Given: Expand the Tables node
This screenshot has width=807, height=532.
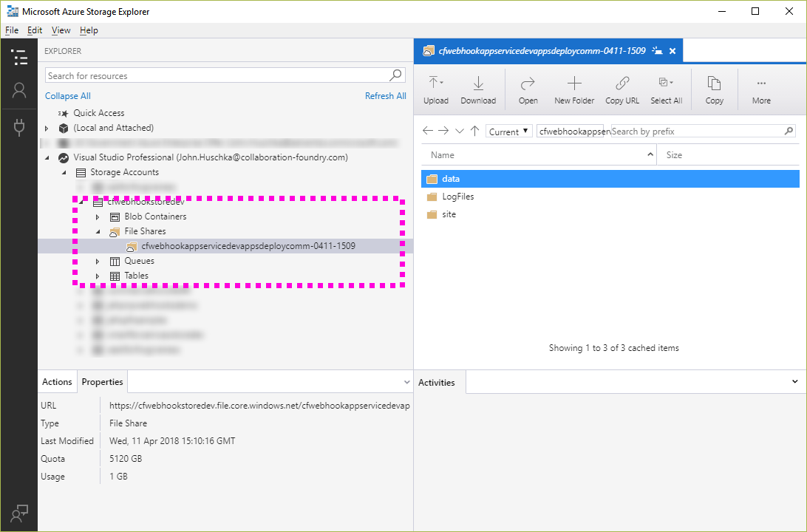Looking at the screenshot, I should click(x=98, y=276).
